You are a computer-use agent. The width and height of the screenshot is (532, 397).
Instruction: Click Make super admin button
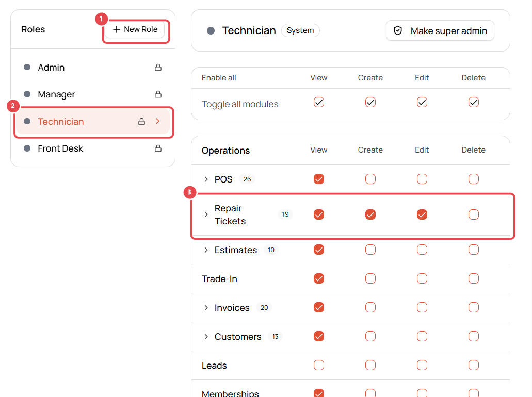(440, 31)
